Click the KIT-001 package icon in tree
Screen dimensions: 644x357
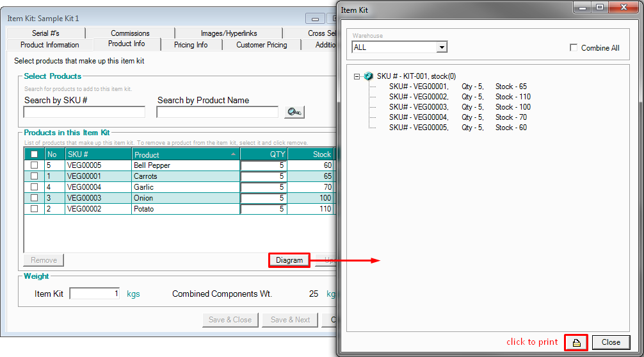[x=369, y=76]
